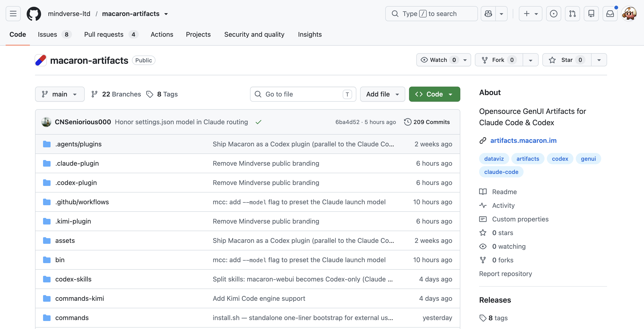The width and height of the screenshot is (644, 329).
Task: Open the Report repository link
Action: pos(505,274)
